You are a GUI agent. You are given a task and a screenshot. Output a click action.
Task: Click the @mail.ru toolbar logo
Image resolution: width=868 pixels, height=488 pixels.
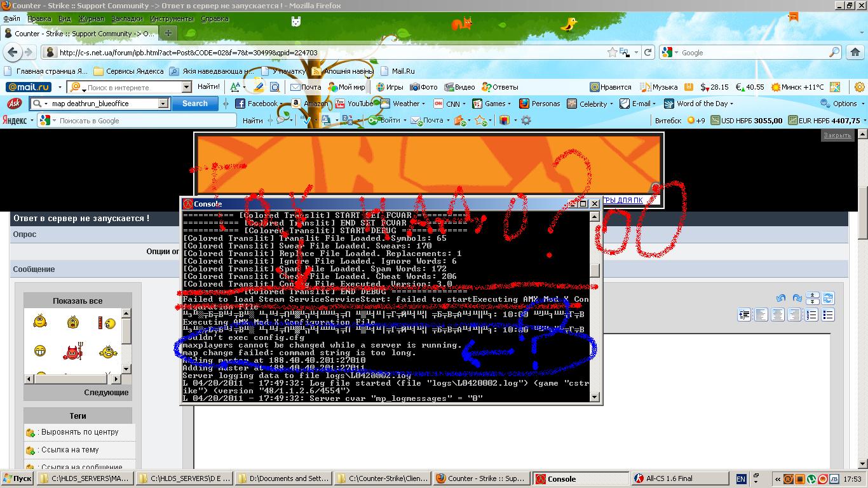(29, 87)
